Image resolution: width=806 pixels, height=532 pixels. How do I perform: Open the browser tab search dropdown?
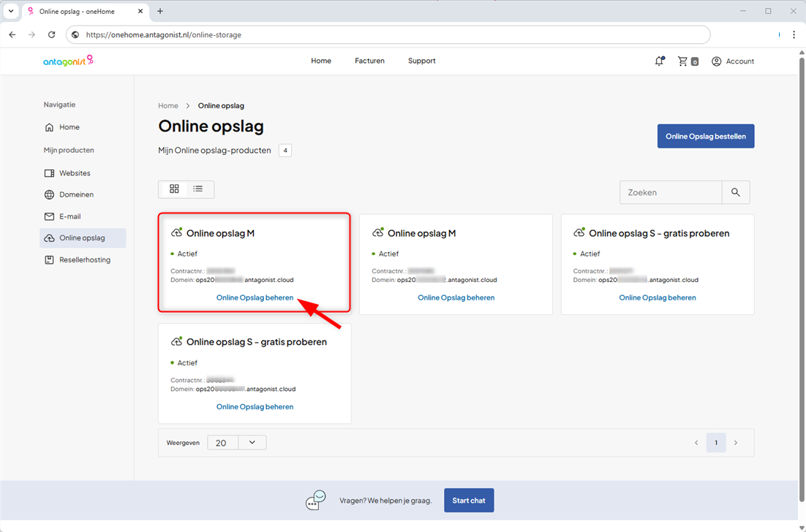[x=11, y=11]
